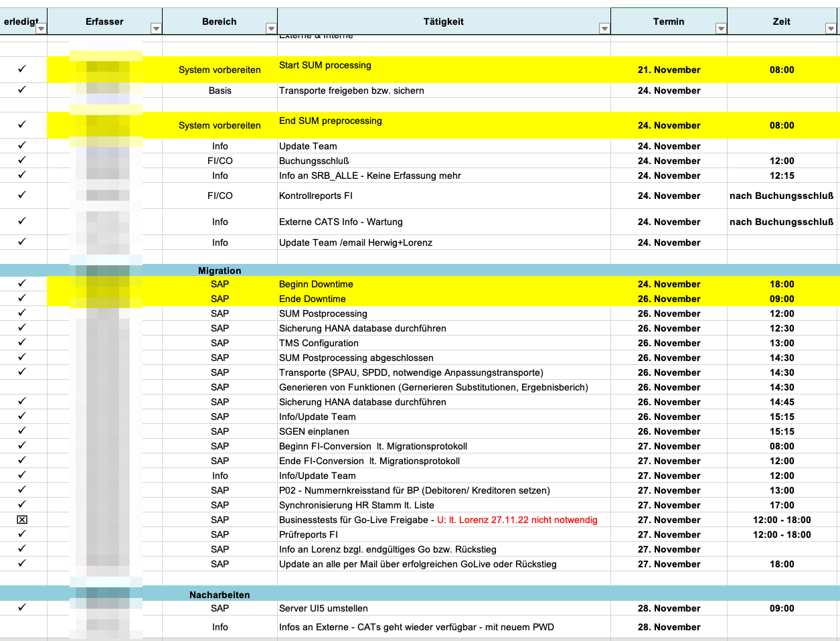Select the Erfasser column header cell
The height and width of the screenshot is (641, 840).
[x=104, y=21]
